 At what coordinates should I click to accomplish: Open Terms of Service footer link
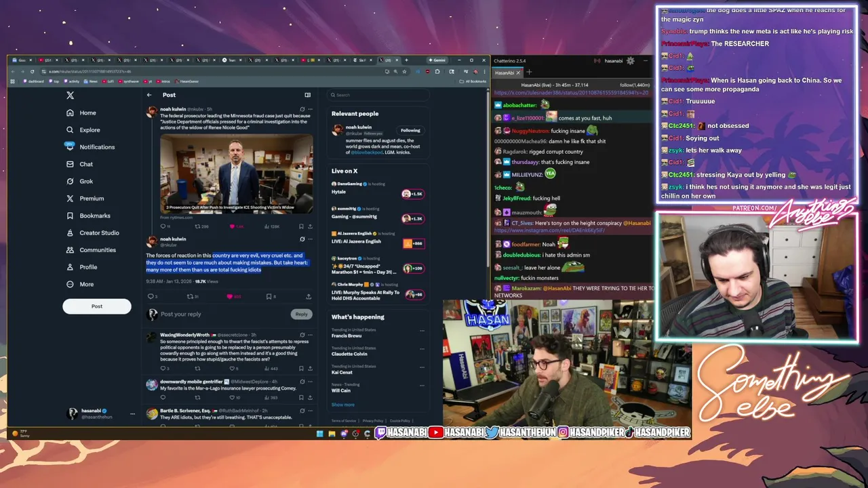click(344, 421)
